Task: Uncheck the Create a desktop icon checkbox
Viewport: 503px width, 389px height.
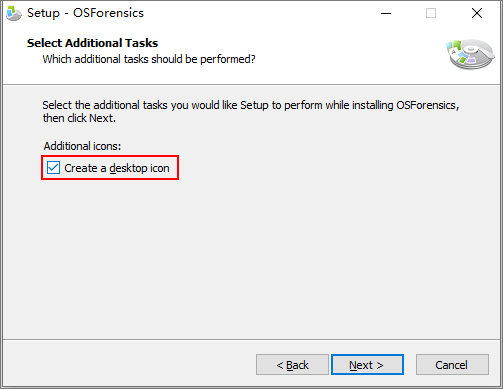Action: pos(53,168)
